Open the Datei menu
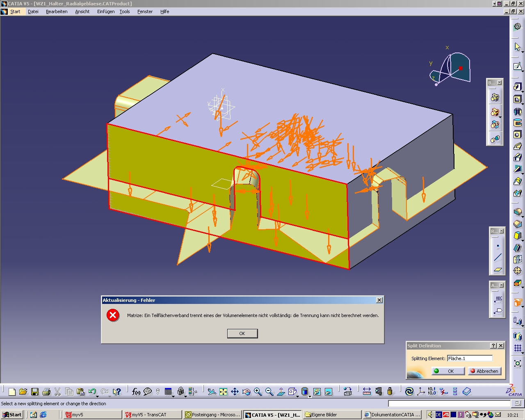This screenshot has width=525, height=420. pos(33,11)
